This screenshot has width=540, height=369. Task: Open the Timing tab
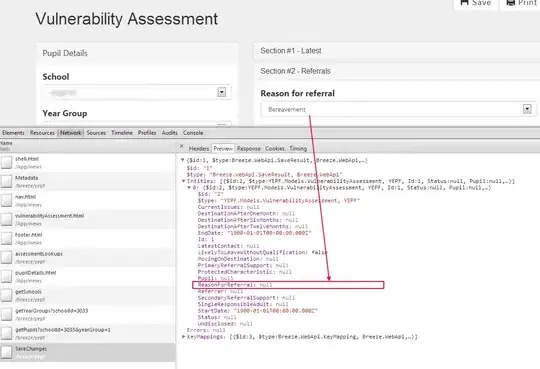pyautogui.click(x=298, y=148)
